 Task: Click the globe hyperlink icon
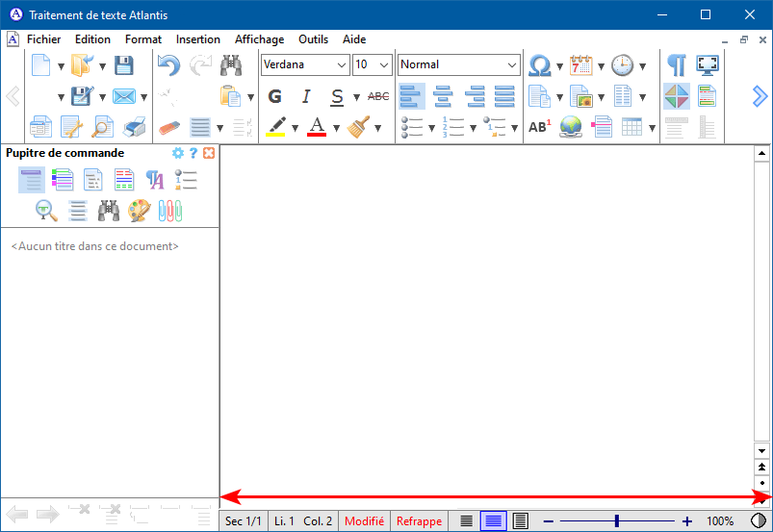pyautogui.click(x=570, y=126)
